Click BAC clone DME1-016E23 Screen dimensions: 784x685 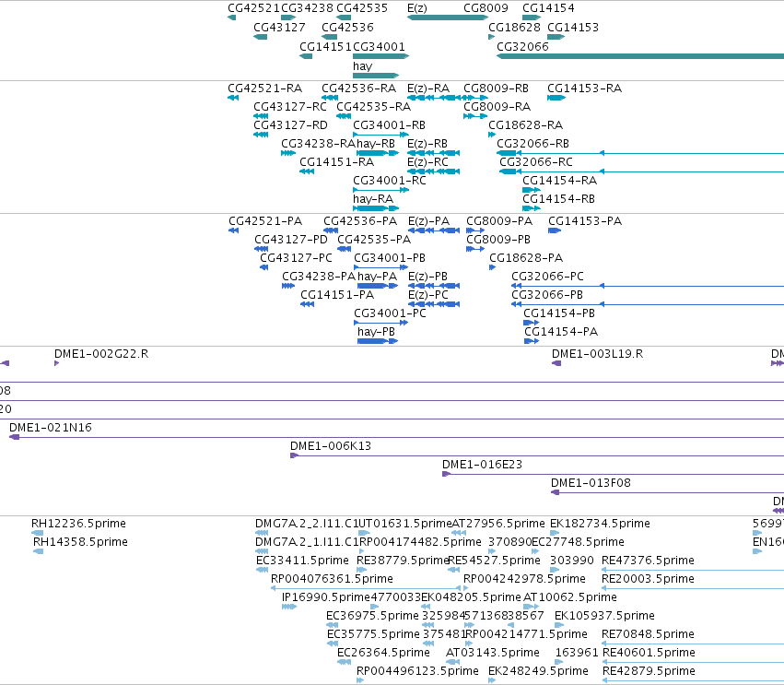[482, 465]
